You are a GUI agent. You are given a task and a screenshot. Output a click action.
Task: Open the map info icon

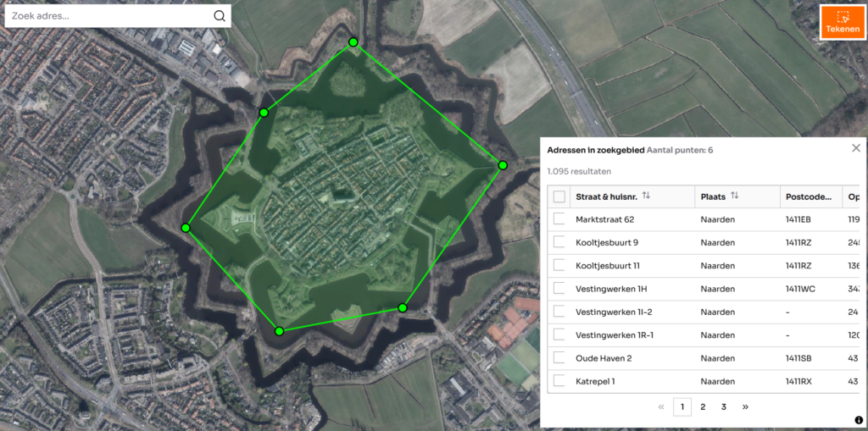(859, 420)
